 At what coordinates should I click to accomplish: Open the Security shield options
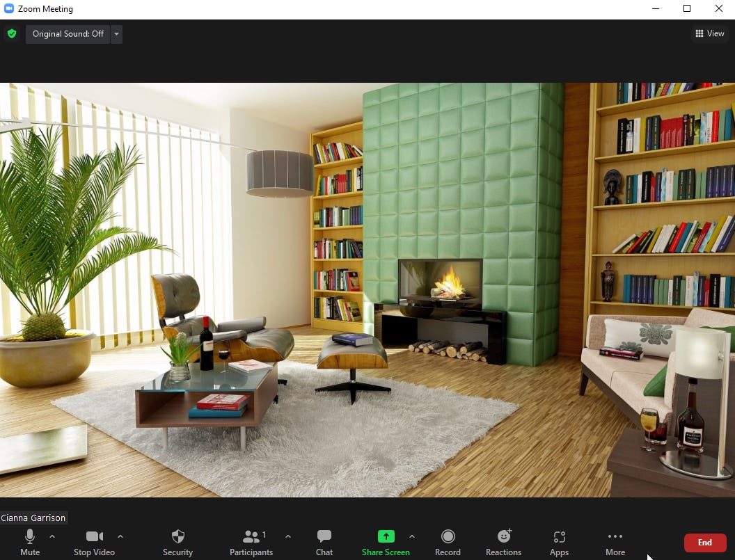pyautogui.click(x=177, y=542)
